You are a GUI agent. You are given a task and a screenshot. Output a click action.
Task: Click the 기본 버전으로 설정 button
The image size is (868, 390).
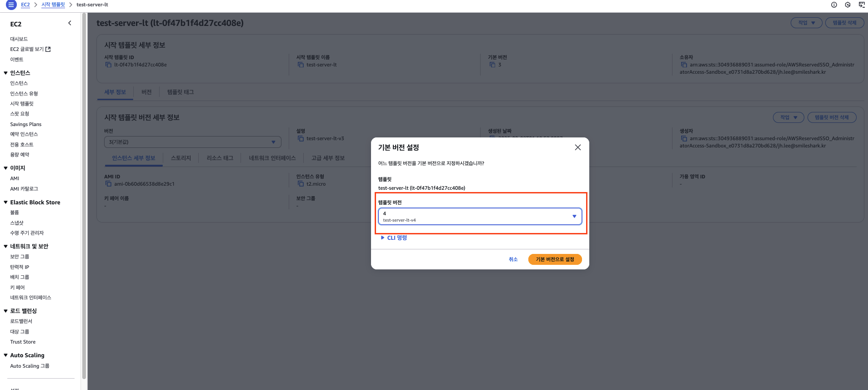[555, 259]
